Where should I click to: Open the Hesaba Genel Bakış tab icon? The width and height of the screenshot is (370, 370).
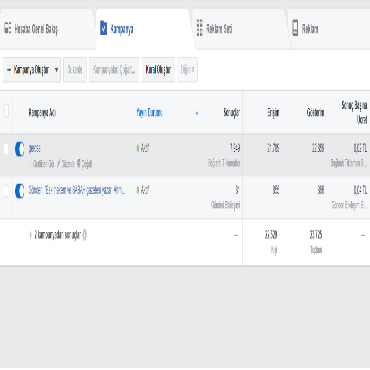[x=8, y=28]
